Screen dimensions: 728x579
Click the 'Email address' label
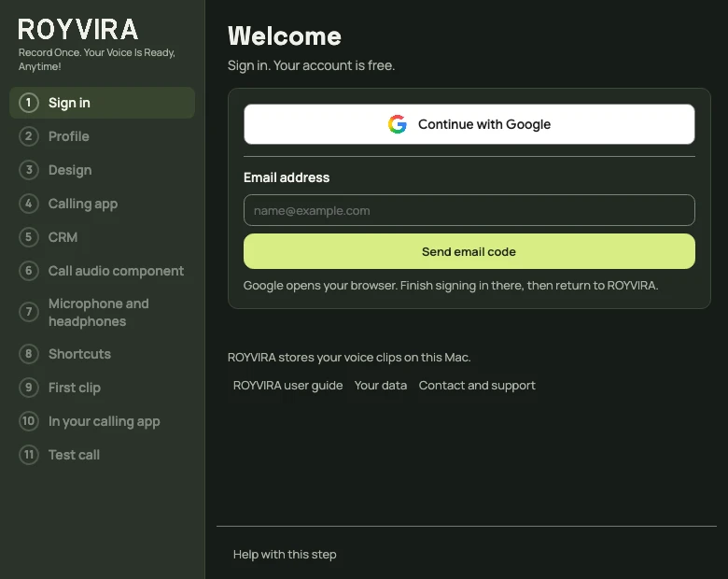tap(287, 177)
